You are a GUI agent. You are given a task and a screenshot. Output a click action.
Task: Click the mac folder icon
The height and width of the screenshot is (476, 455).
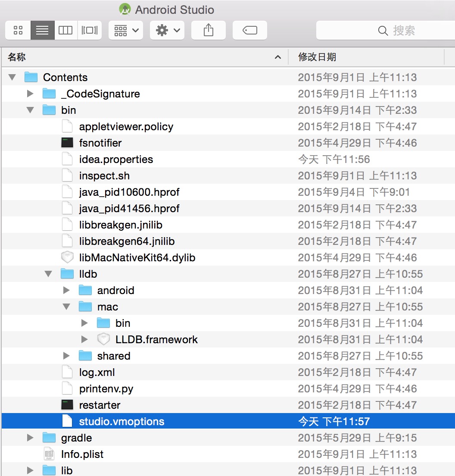85,307
